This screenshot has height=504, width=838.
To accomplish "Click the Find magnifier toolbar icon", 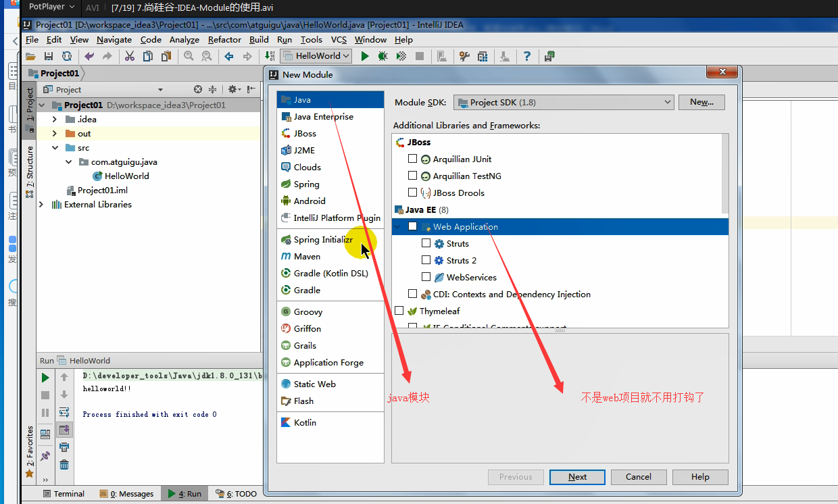I will [189, 56].
